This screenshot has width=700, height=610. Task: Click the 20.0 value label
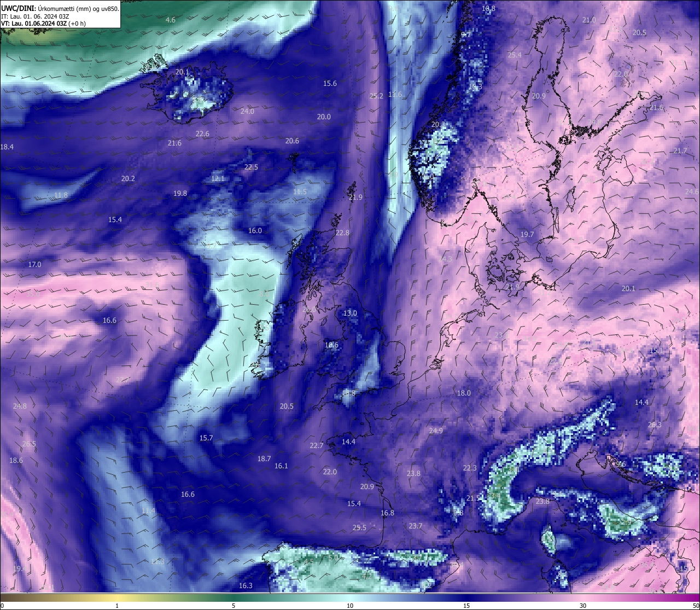click(324, 117)
